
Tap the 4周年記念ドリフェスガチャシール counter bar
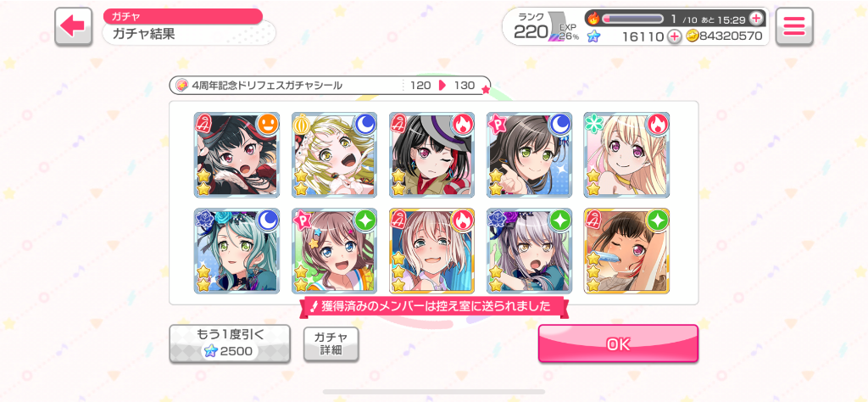[x=330, y=86]
